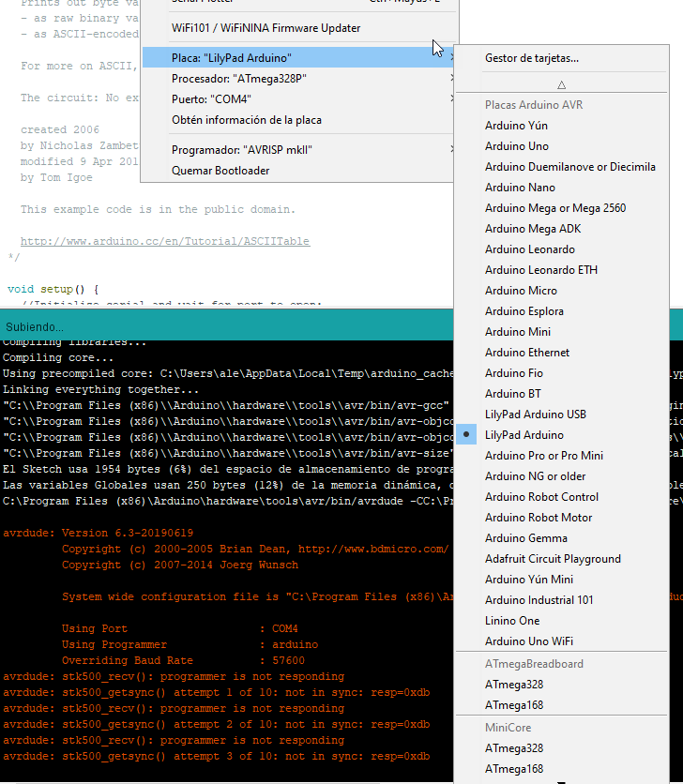Pick Arduino Fio from the board list

(561, 373)
